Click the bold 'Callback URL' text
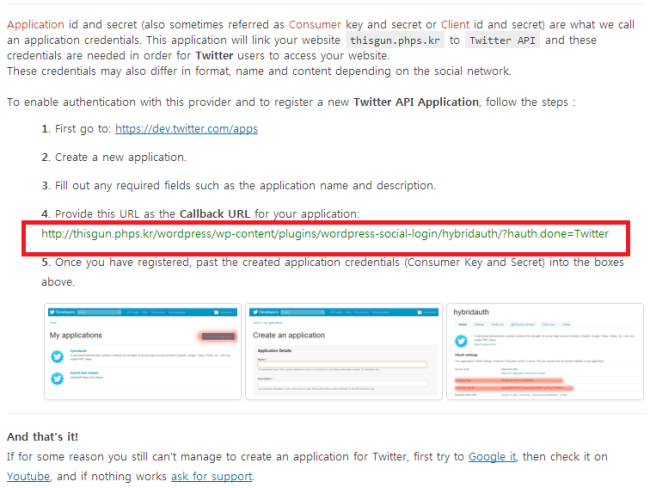Screen dimensions: 650x488 click(215, 214)
